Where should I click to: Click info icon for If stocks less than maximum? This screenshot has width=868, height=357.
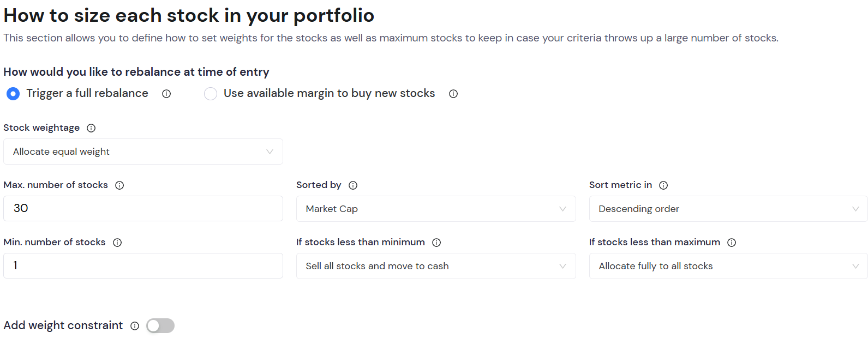click(x=732, y=243)
